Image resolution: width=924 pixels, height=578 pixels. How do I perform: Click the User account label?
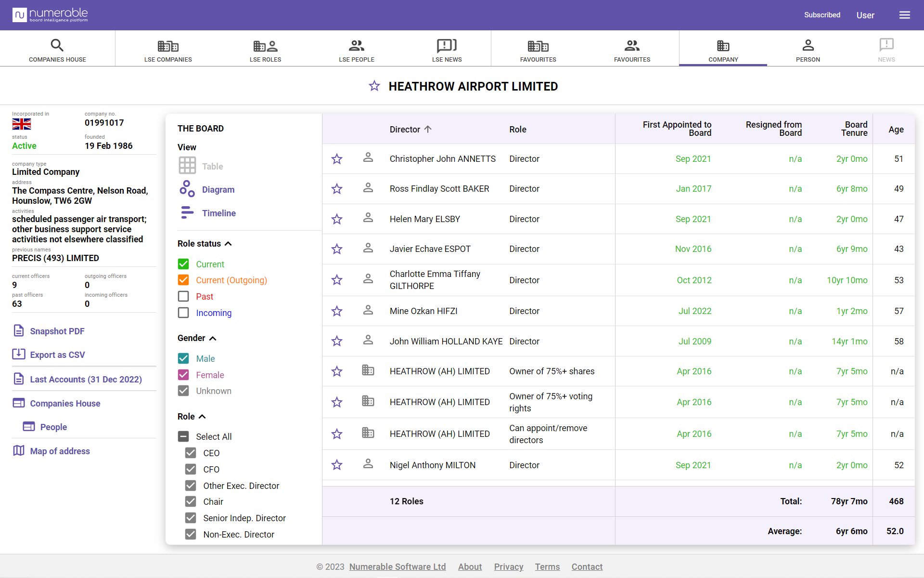click(x=865, y=15)
